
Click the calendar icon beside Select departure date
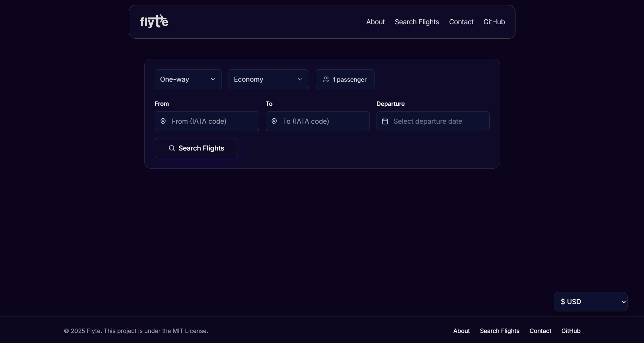(385, 121)
